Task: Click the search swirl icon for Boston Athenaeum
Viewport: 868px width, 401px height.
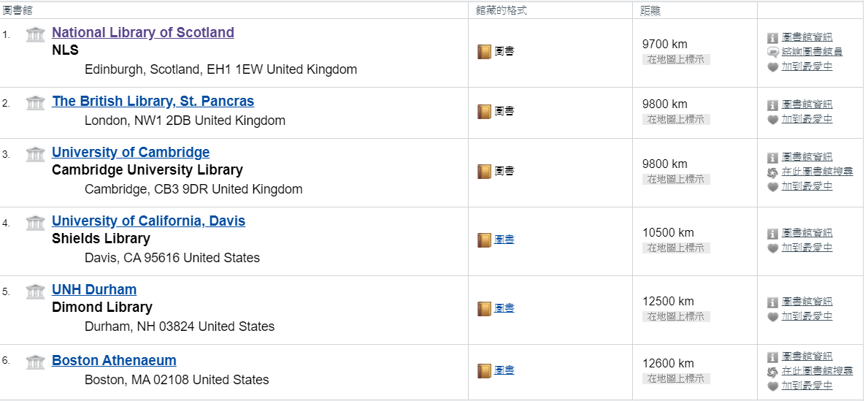Action: [773, 372]
